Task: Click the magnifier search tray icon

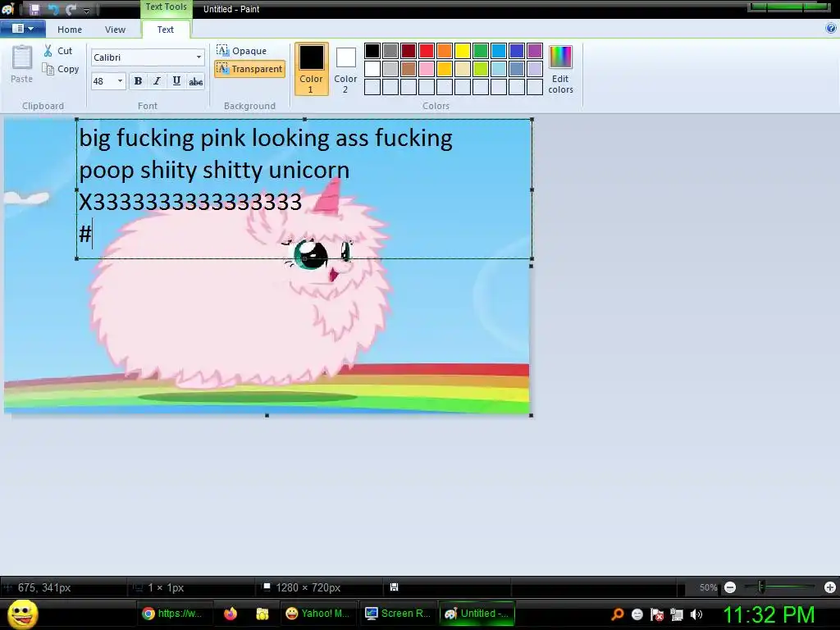Action: [x=618, y=614]
